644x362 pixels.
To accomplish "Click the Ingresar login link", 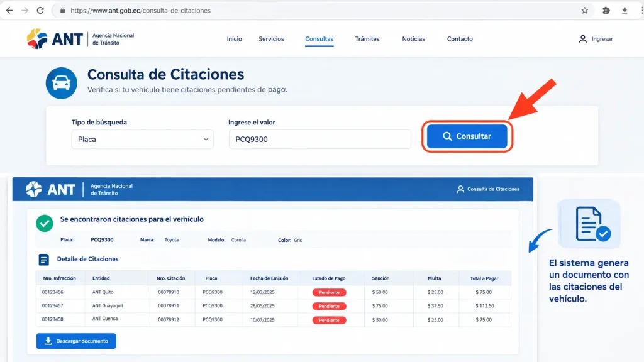I will 602,39.
